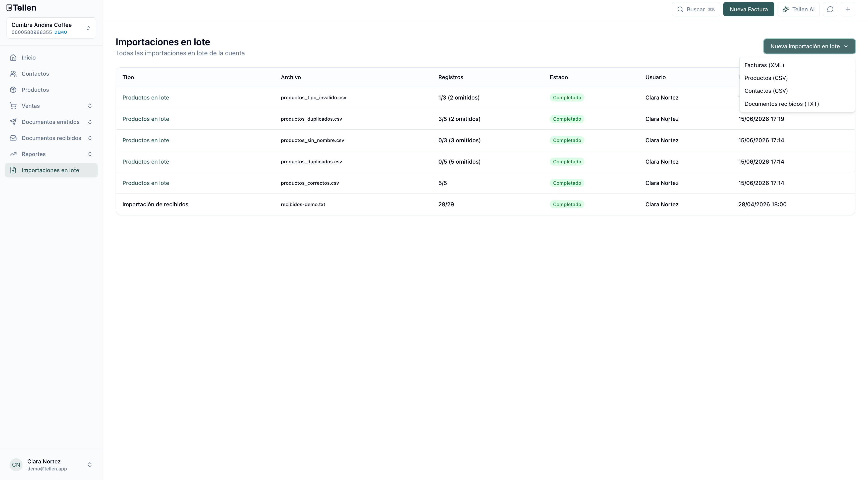Image resolution: width=868 pixels, height=480 pixels.
Task: Click the Tellen AI sparkle icon
Action: 785,10
